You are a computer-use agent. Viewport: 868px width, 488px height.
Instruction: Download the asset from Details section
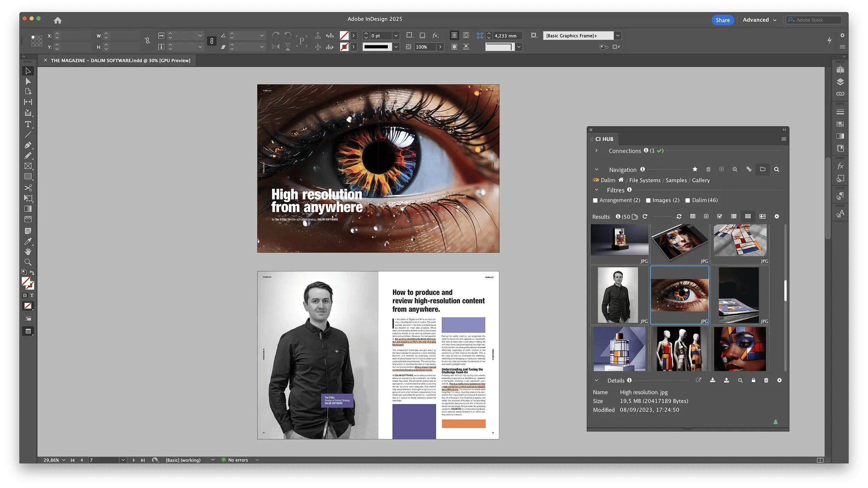(712, 380)
